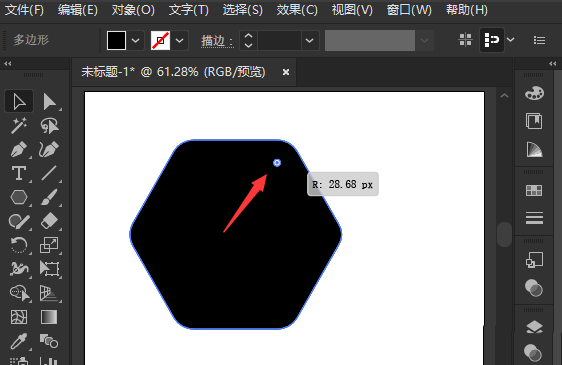Select the Blend tool
Viewport: 562px width, 365px height.
click(x=49, y=341)
